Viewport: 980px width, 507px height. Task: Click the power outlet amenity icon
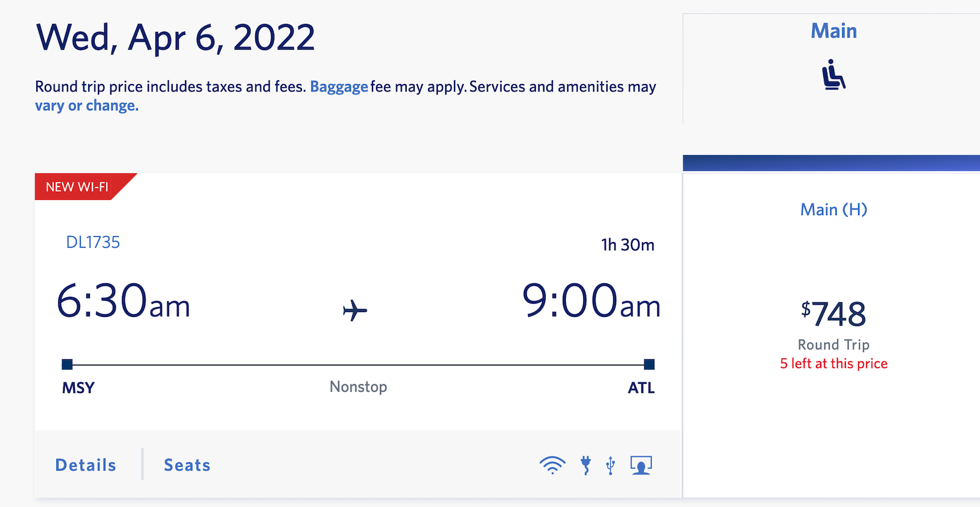pyautogui.click(x=584, y=465)
